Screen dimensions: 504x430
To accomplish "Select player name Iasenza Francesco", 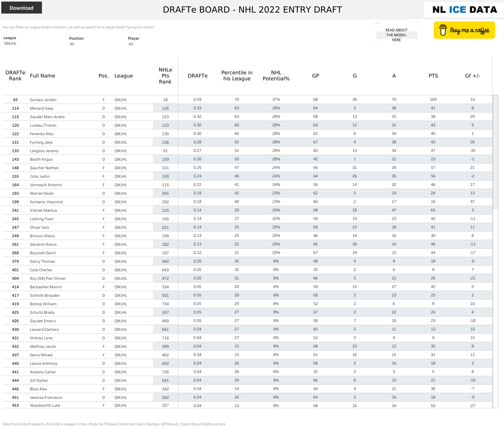I will coord(46,398).
